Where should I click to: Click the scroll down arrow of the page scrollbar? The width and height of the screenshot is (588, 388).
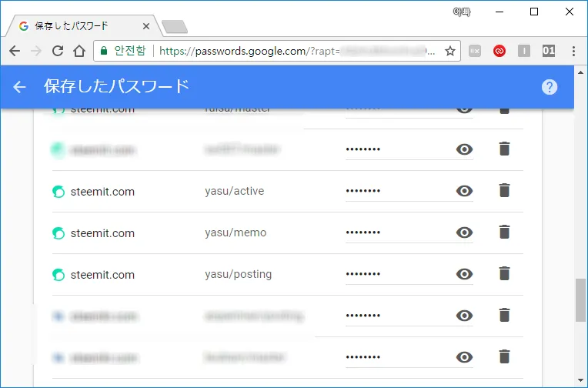coord(580,381)
